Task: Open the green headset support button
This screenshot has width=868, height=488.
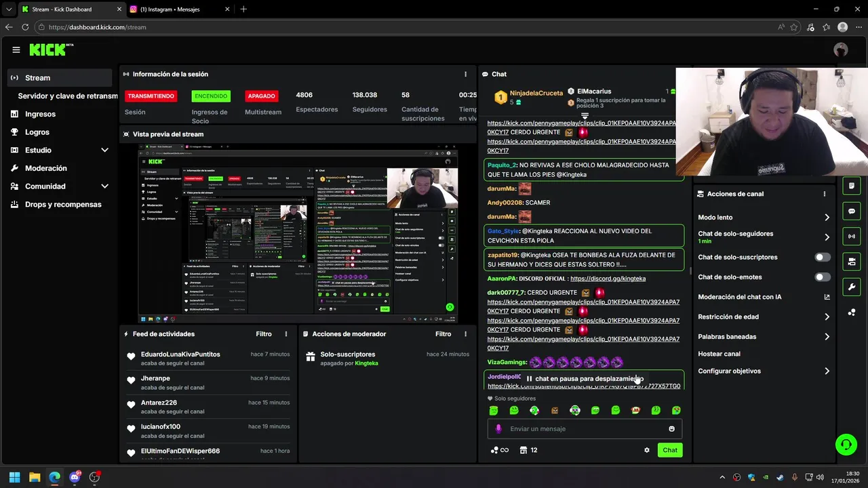Action: tap(846, 445)
